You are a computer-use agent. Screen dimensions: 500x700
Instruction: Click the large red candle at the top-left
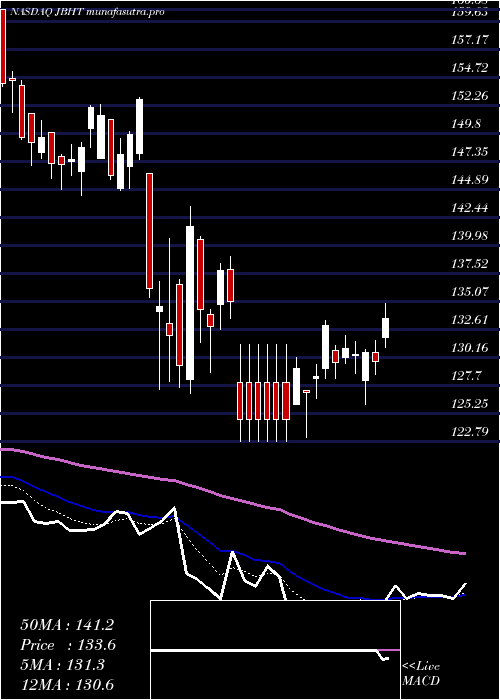[x=3, y=46]
